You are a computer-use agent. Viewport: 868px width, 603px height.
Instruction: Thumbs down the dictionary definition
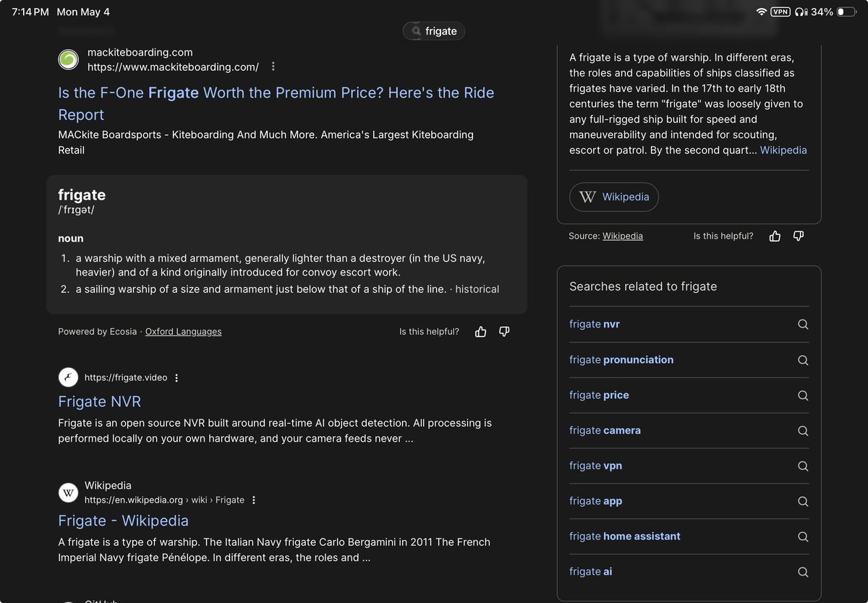(504, 332)
